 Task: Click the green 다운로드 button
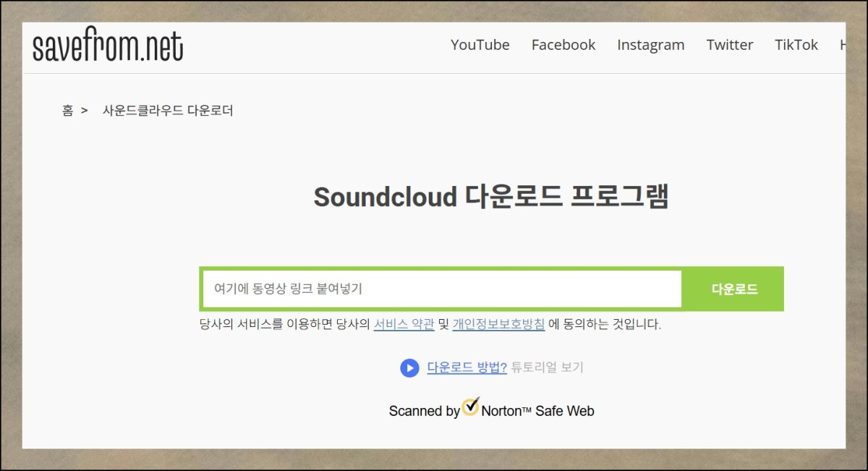[x=734, y=289]
